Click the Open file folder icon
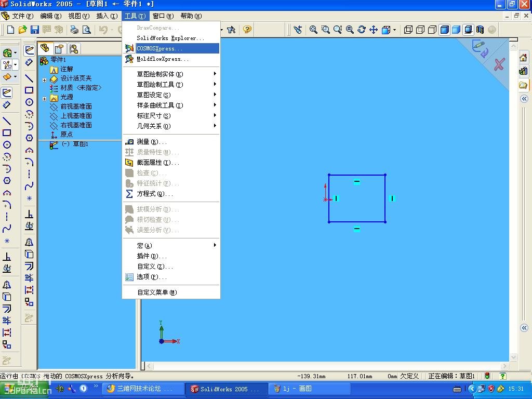The height and width of the screenshot is (399, 532). pyautogui.click(x=22, y=30)
